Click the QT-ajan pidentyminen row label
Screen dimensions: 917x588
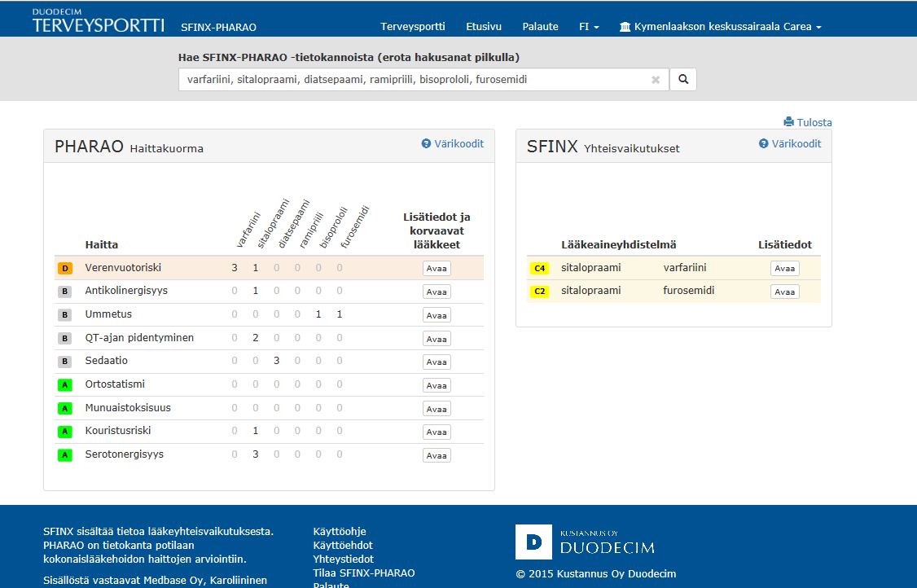pos(139,338)
